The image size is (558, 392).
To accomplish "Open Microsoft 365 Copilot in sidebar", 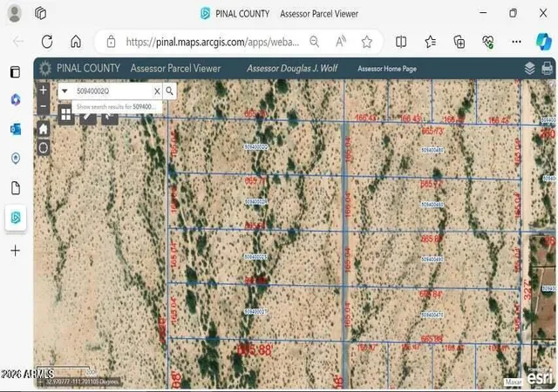I will point(16,99).
